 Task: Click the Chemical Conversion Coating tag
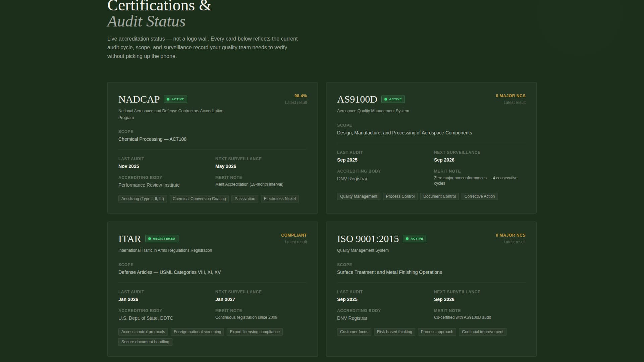pos(199,198)
